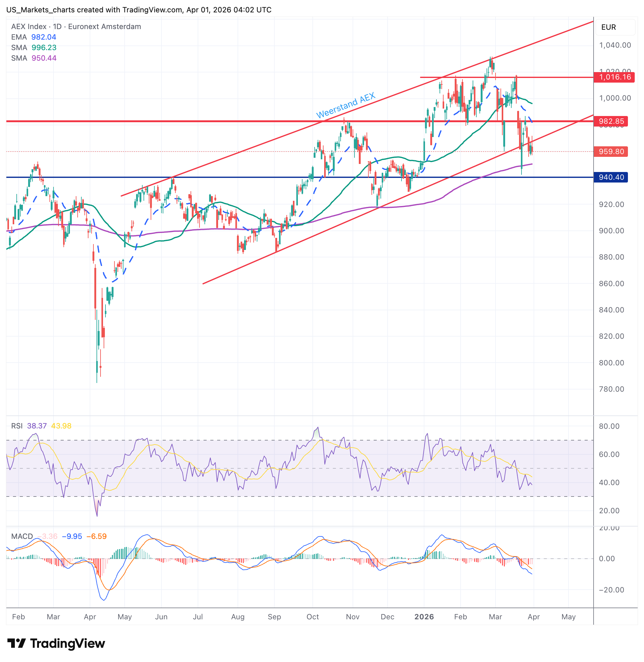Click the AEX Index symbol title
644x662 pixels.
[x=29, y=26]
